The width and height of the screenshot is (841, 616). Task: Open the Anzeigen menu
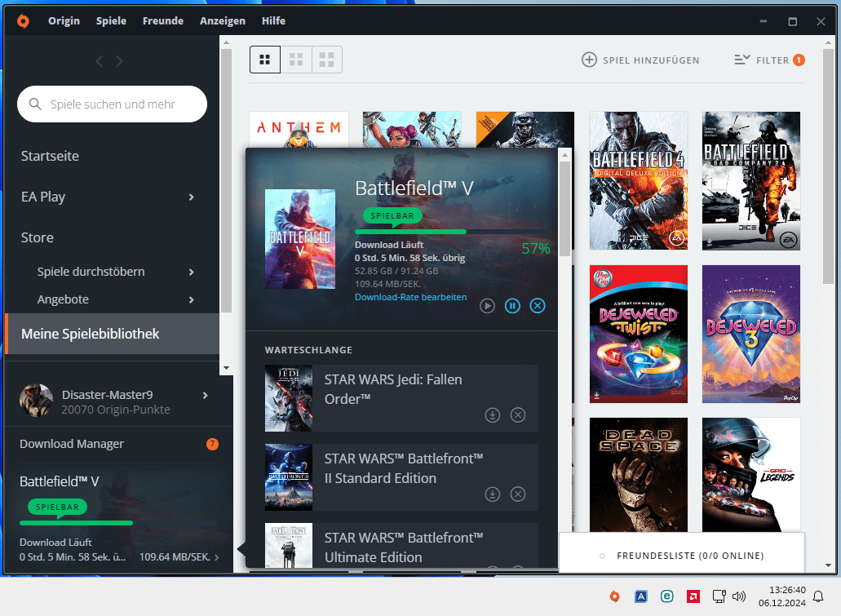[x=223, y=21]
